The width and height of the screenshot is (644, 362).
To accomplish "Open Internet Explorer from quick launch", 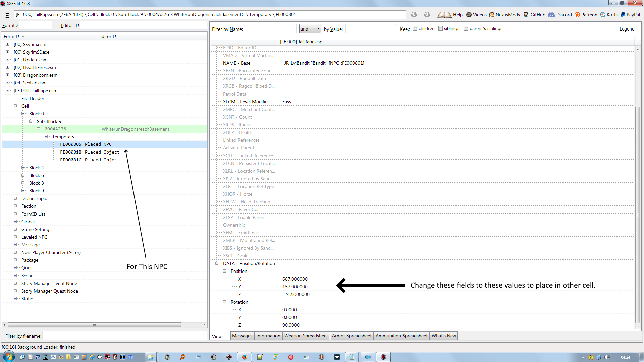I will coord(92,357).
